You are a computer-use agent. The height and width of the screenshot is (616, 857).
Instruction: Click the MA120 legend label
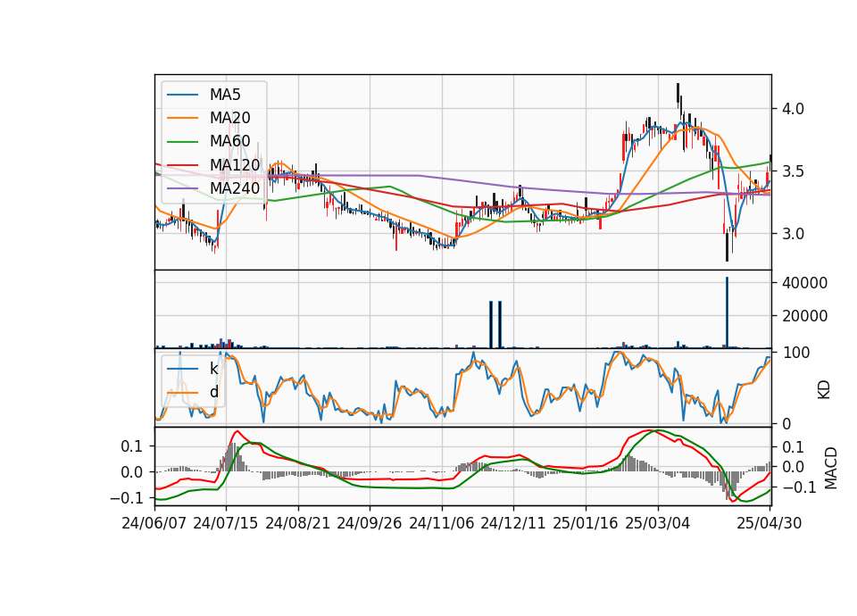[x=235, y=165]
